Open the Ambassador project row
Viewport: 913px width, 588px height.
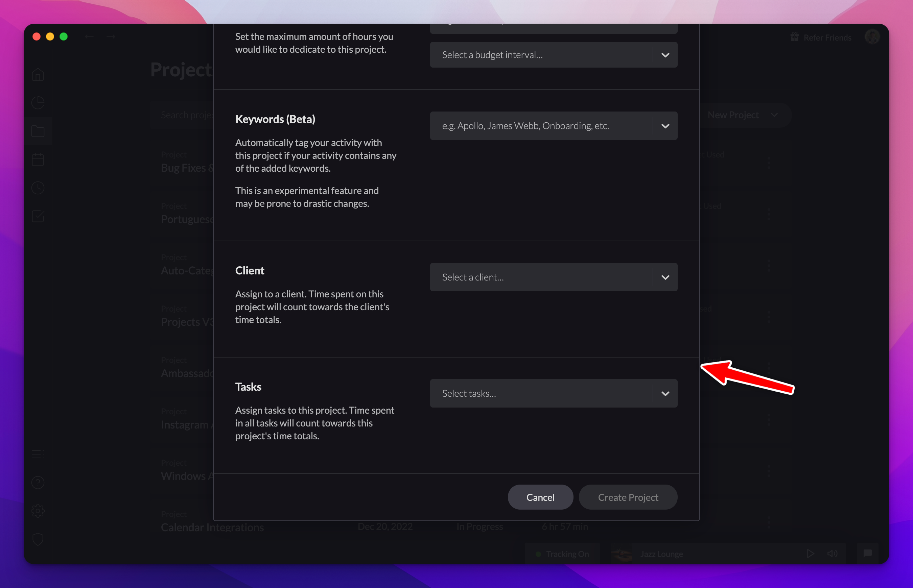187,373
